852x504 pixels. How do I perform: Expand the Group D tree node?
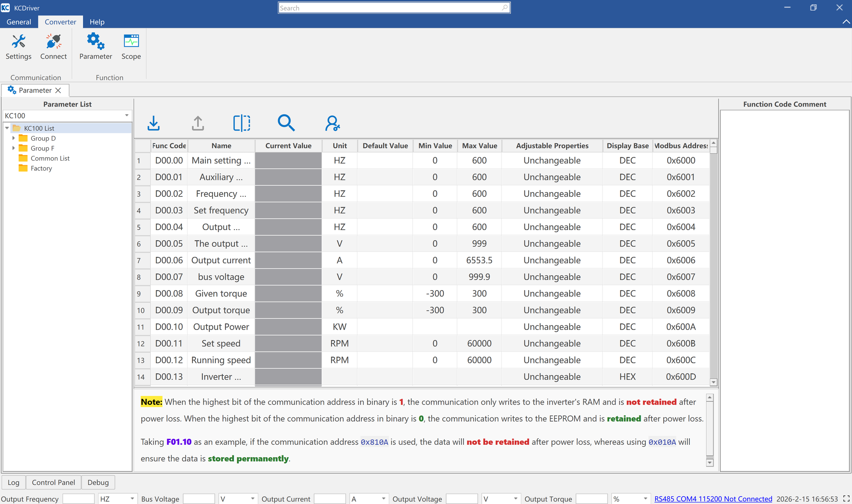tap(13, 138)
